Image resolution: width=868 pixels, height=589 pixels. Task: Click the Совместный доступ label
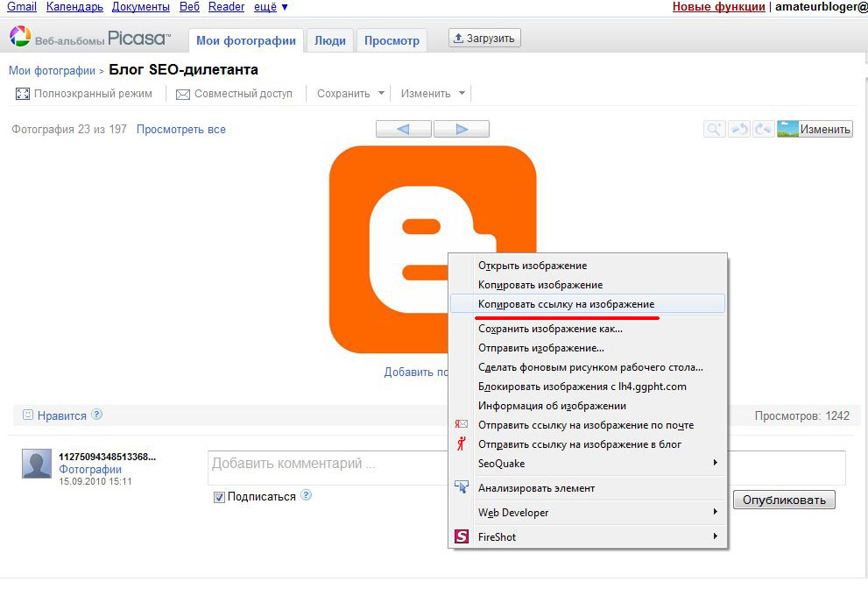(x=243, y=94)
